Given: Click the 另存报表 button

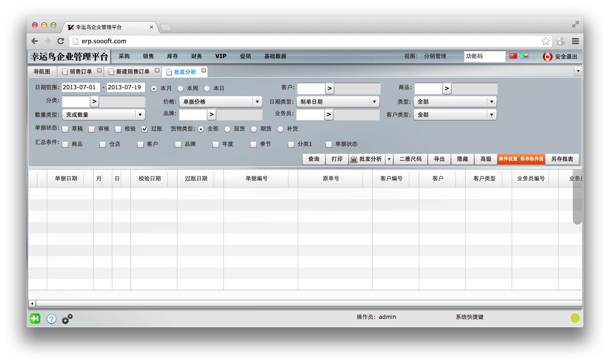Looking at the screenshot, I should pyautogui.click(x=562, y=159).
